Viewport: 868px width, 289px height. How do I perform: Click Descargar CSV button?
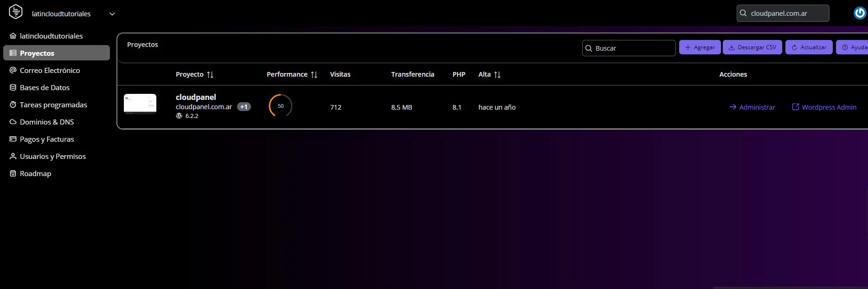click(752, 47)
